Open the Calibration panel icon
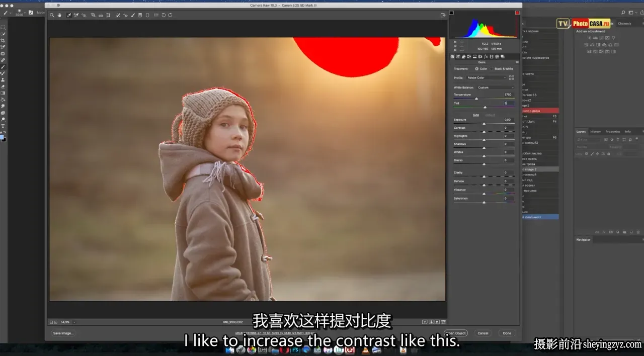644x356 pixels. pyautogui.click(x=492, y=56)
